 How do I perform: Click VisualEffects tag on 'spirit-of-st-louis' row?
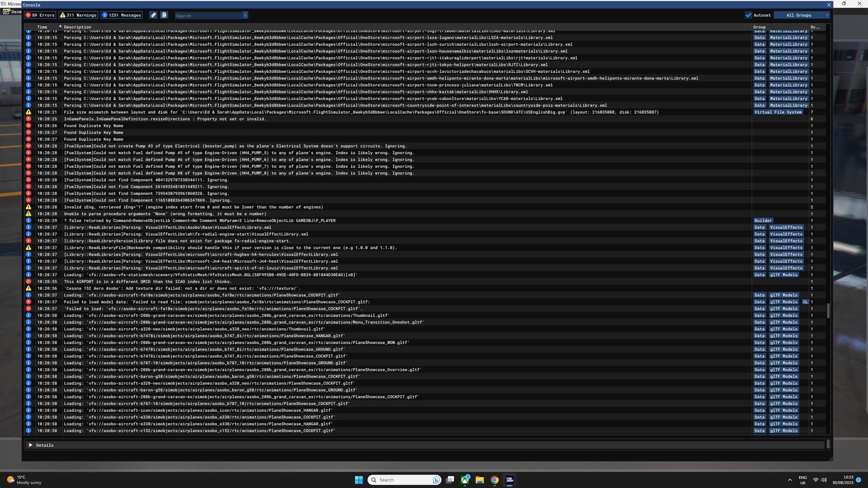(786, 268)
